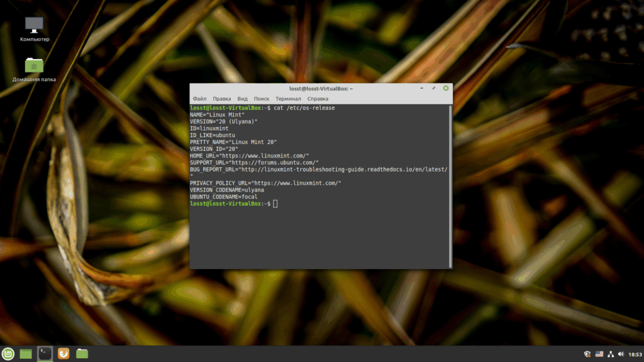Click the BUG_REPORT_URL readthedocs line

coord(319,170)
